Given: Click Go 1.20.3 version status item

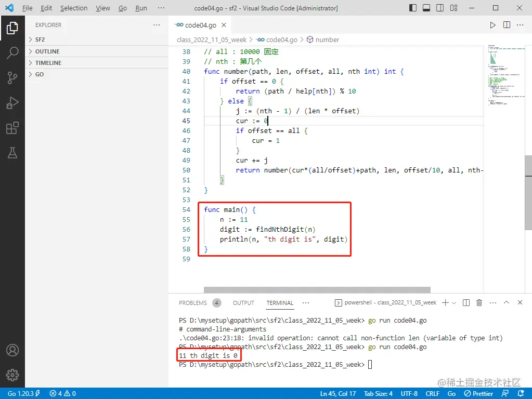Looking at the screenshot, I should point(24,394).
